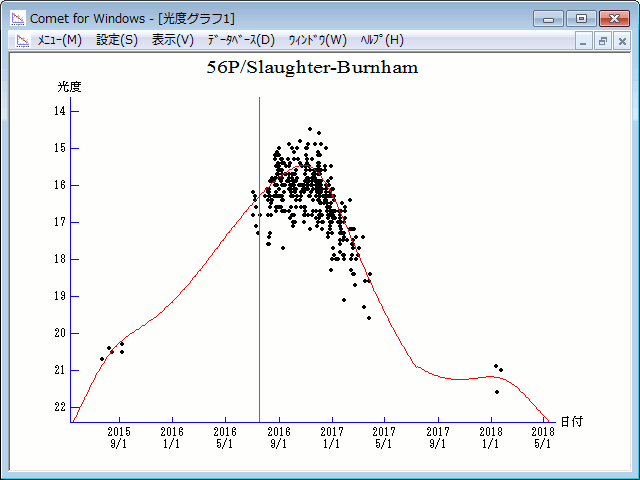Click the magnitude 17 axis label
The width and height of the screenshot is (640, 480).
(60, 222)
